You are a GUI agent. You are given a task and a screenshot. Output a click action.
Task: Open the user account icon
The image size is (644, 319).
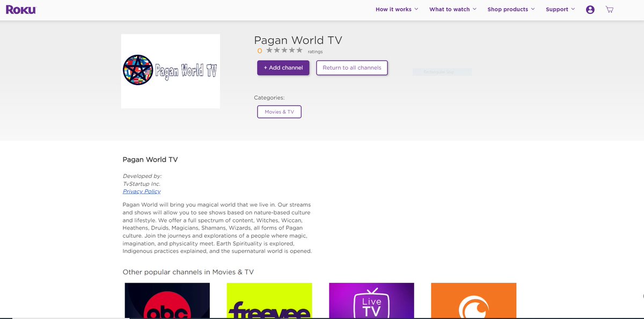pyautogui.click(x=590, y=10)
